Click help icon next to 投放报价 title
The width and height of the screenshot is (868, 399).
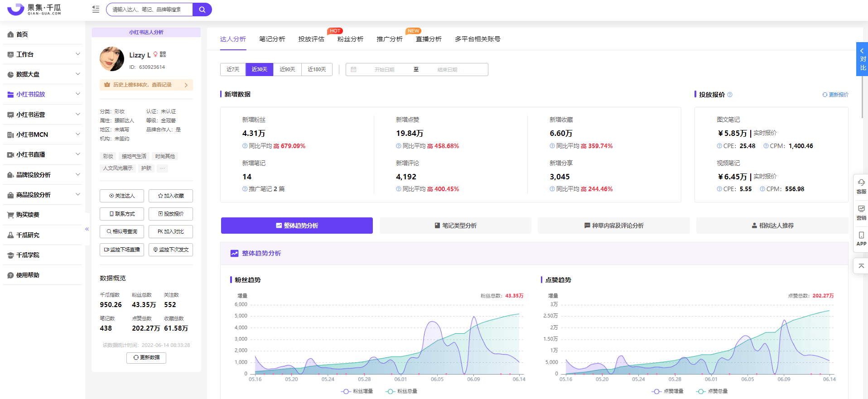(x=730, y=95)
